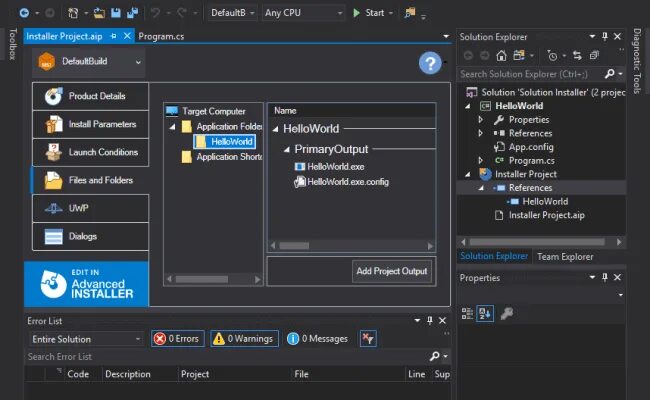Screen dimensions: 650x400
Task: Open the Launch Conditions page
Action: click(x=90, y=152)
